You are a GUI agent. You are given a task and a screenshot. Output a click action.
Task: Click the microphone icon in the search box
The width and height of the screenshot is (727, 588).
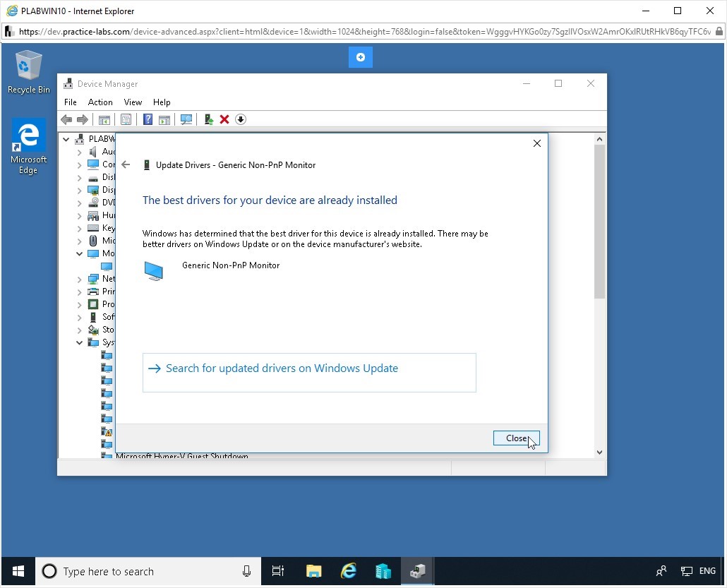(x=246, y=571)
